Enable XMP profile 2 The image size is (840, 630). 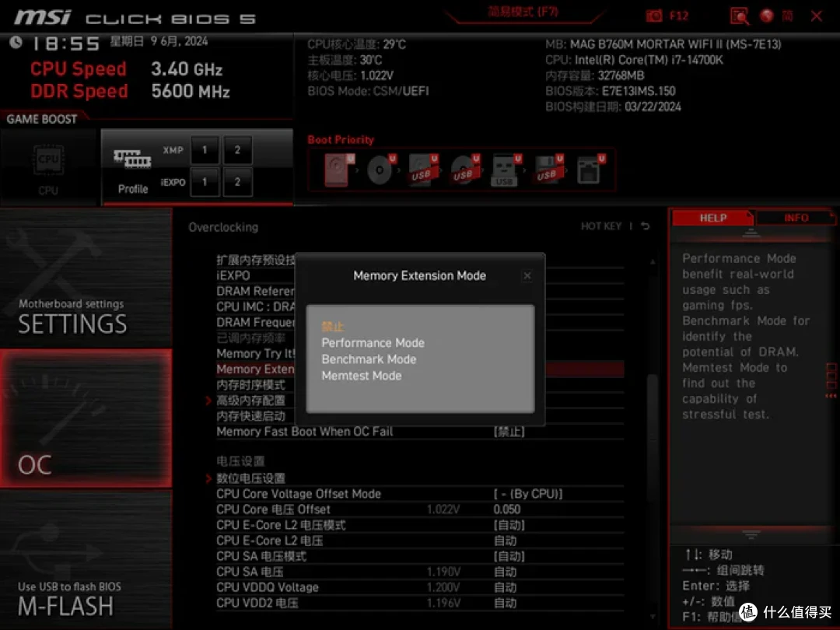point(237,150)
